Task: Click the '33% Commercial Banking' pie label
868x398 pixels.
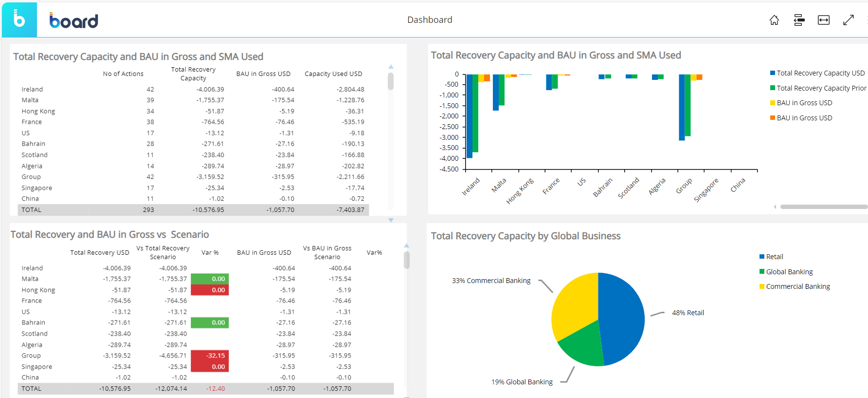Action: click(x=491, y=281)
